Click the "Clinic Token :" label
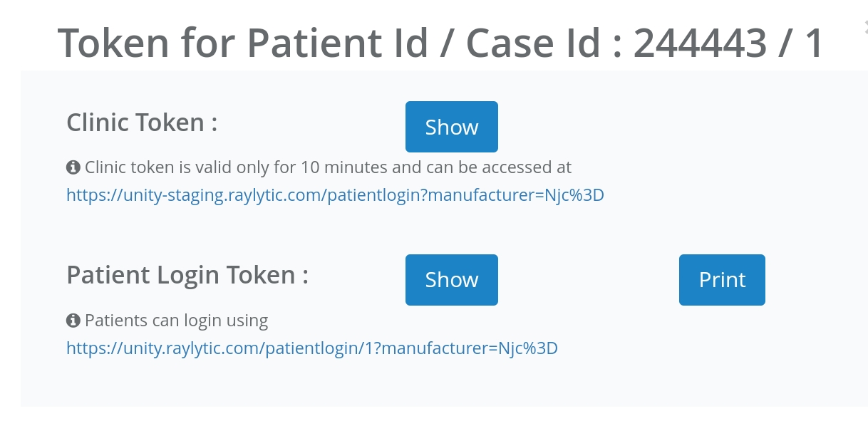 click(142, 123)
